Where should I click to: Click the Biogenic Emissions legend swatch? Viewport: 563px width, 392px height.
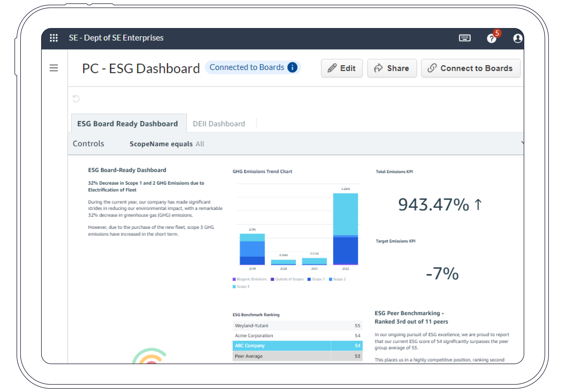[234, 279]
